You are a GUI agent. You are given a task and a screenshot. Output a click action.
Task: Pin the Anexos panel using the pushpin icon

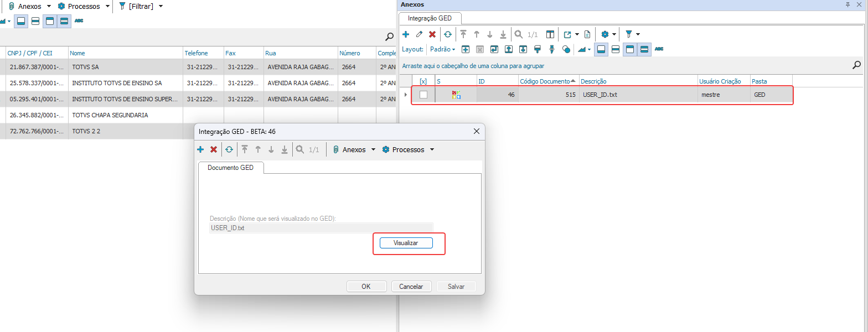pyautogui.click(x=848, y=4)
